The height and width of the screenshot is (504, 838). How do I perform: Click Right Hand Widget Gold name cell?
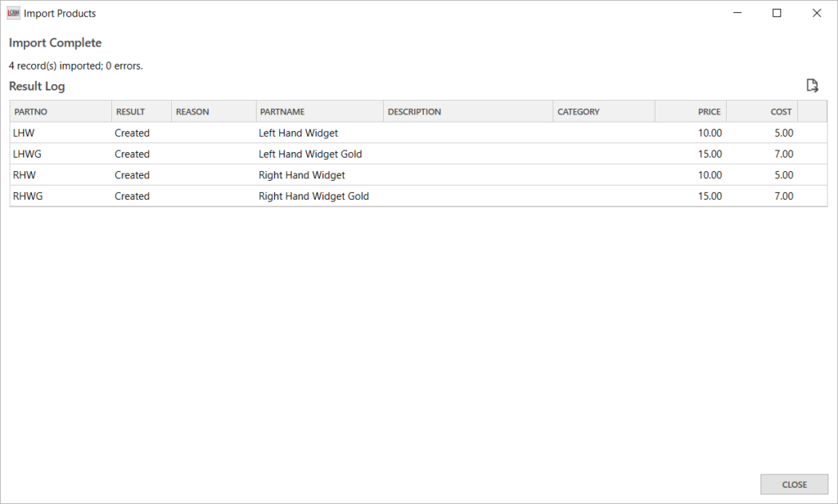click(x=313, y=196)
